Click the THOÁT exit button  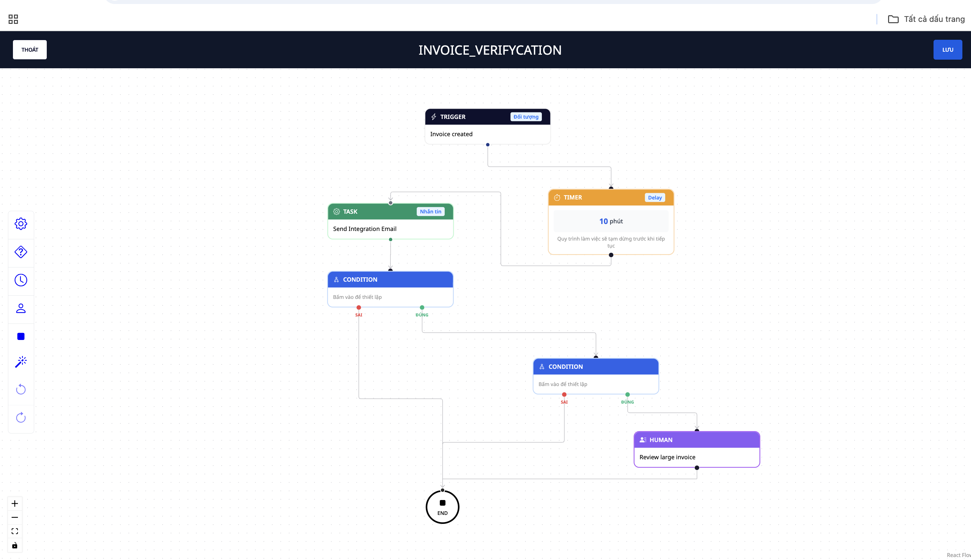click(30, 50)
